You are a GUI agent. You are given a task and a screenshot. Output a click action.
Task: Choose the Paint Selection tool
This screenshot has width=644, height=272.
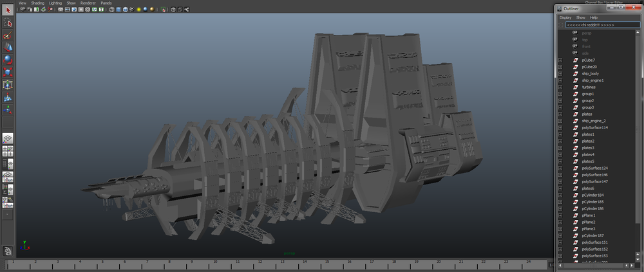[8, 35]
